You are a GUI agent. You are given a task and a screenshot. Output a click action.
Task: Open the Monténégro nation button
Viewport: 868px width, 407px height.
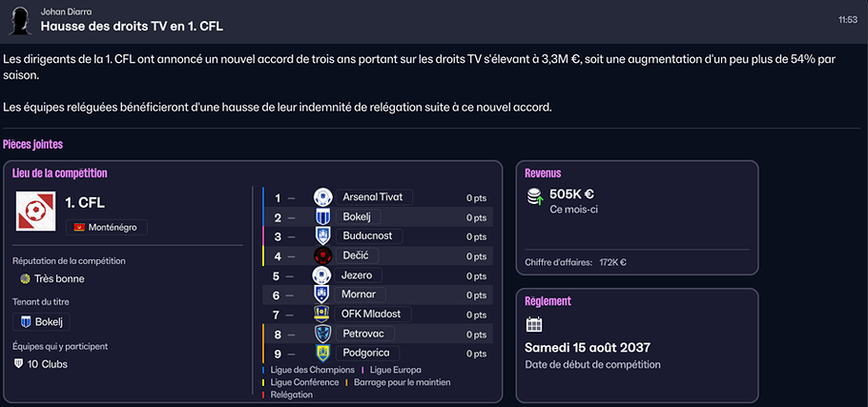(106, 228)
